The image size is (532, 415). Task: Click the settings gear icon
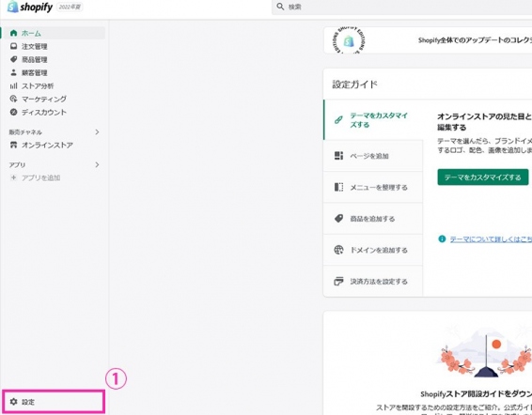pos(13,402)
